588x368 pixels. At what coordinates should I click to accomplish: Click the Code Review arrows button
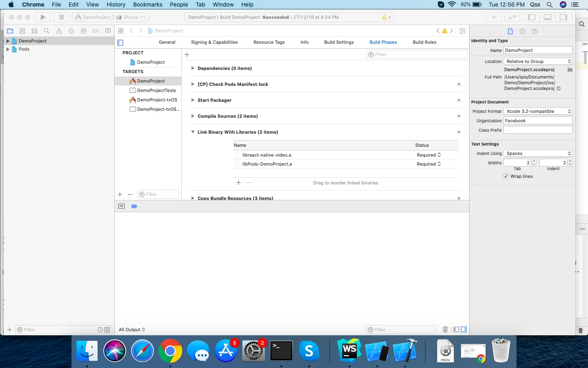[512, 17]
